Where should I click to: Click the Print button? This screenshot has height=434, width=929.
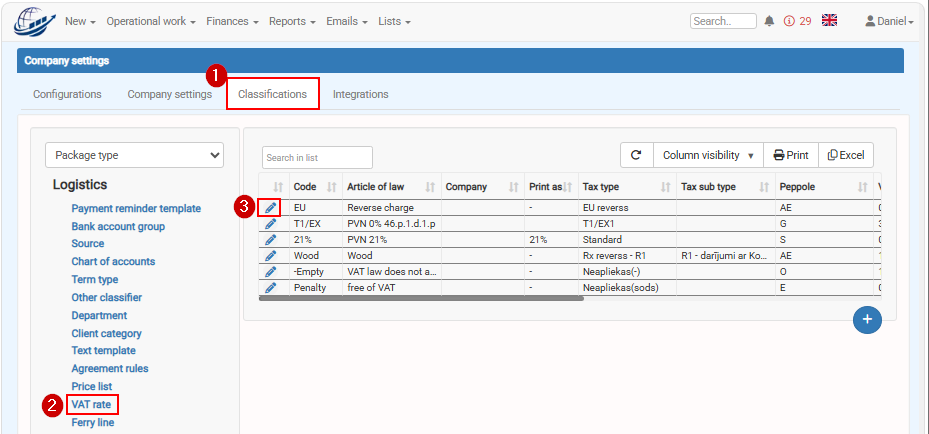pyautogui.click(x=791, y=155)
